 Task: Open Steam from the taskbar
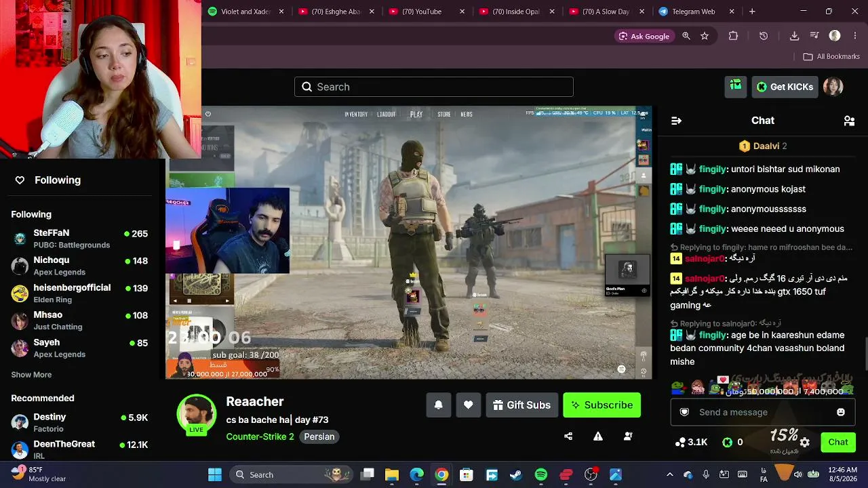pyautogui.click(x=516, y=474)
